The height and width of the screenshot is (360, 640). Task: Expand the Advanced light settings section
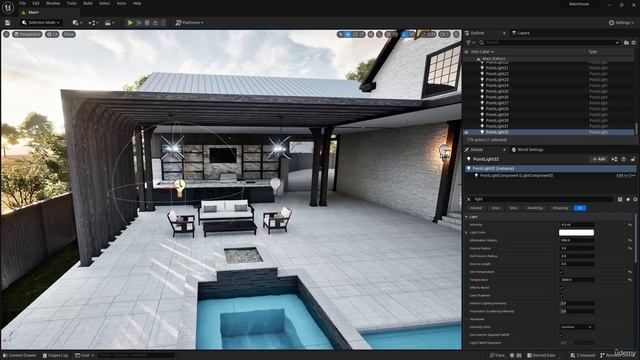click(467, 320)
